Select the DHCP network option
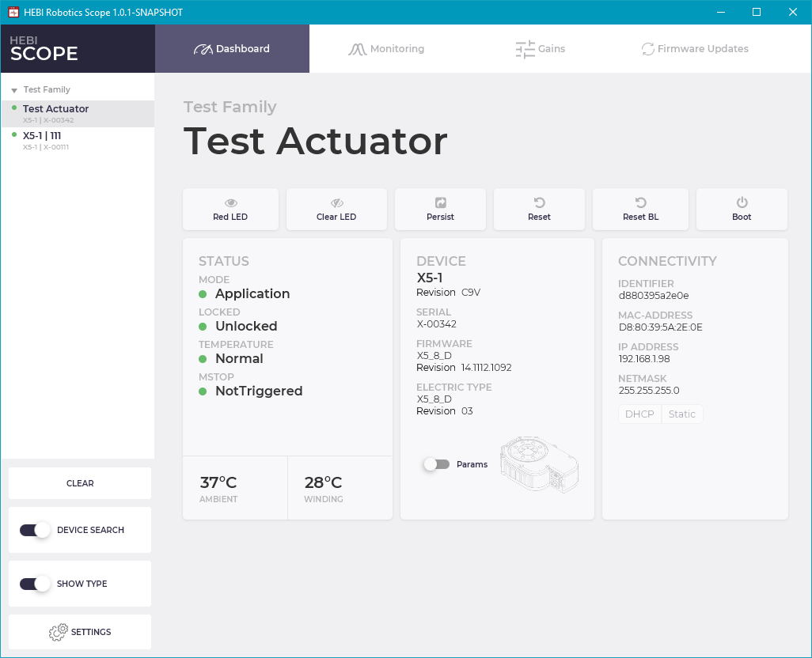 tap(639, 414)
